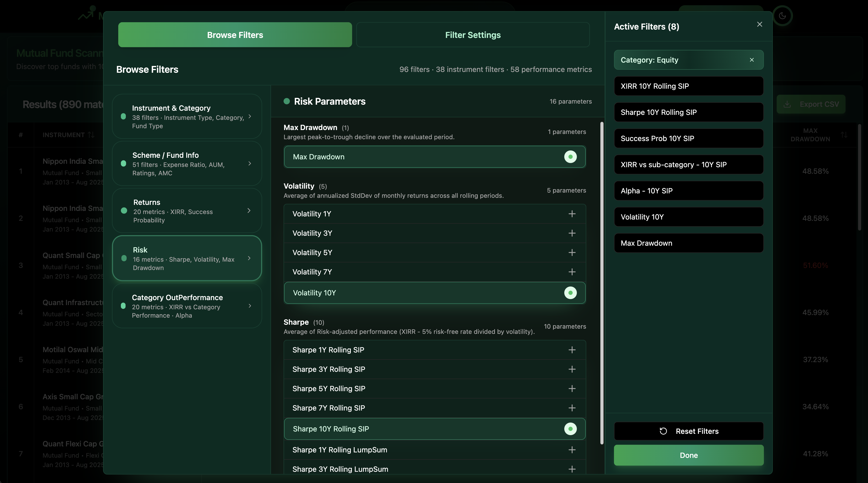Click the parameters list vertical scrollbar
The height and width of the screenshot is (483, 868).
tap(602, 283)
